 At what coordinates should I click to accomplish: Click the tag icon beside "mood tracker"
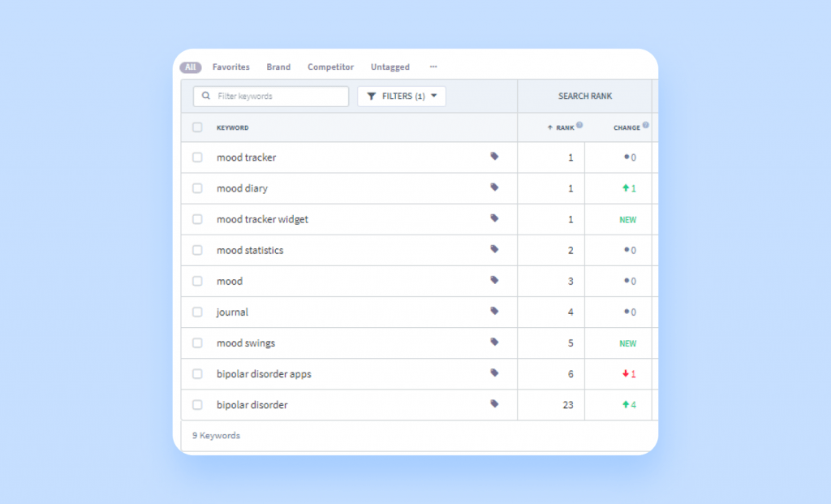(x=495, y=157)
